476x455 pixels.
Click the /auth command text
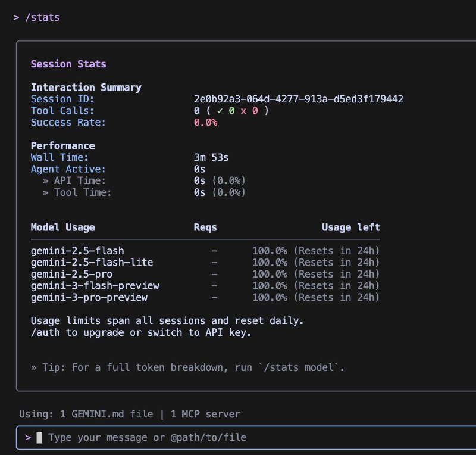click(x=45, y=332)
